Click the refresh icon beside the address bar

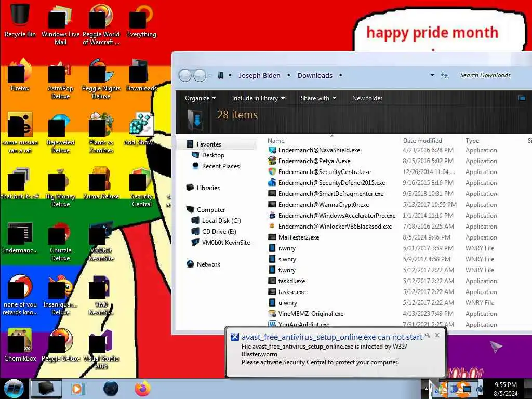(x=444, y=75)
